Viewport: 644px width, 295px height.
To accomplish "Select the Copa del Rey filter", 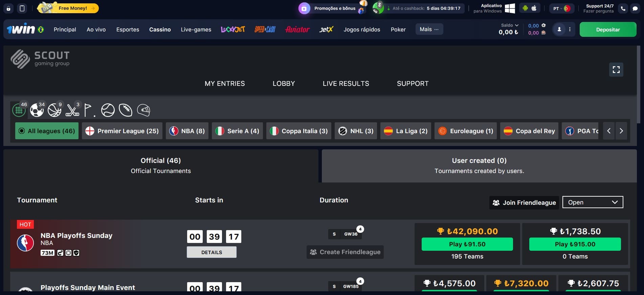I will (x=529, y=131).
